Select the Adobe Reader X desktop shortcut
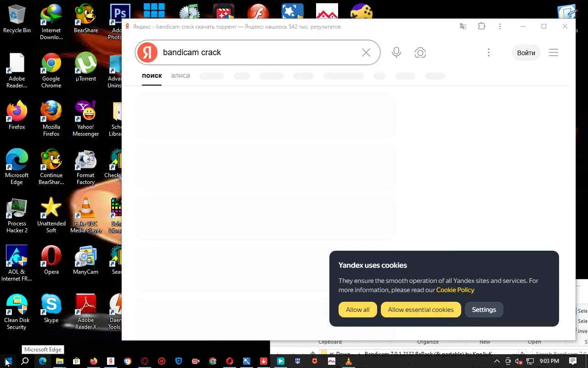 click(86, 312)
